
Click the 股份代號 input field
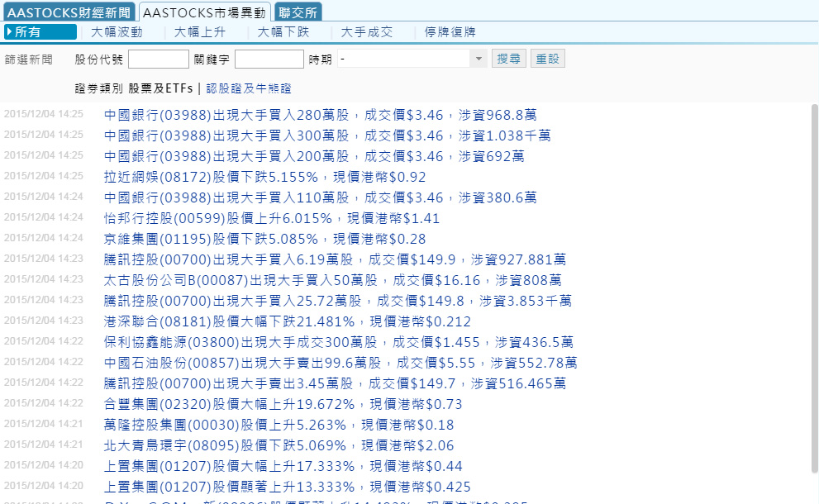pos(159,59)
